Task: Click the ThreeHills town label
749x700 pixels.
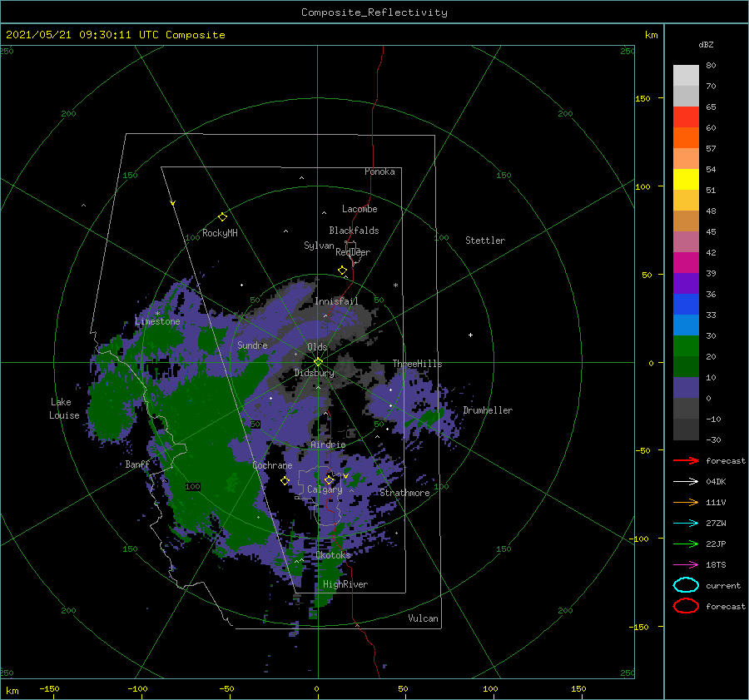Action: click(x=418, y=364)
